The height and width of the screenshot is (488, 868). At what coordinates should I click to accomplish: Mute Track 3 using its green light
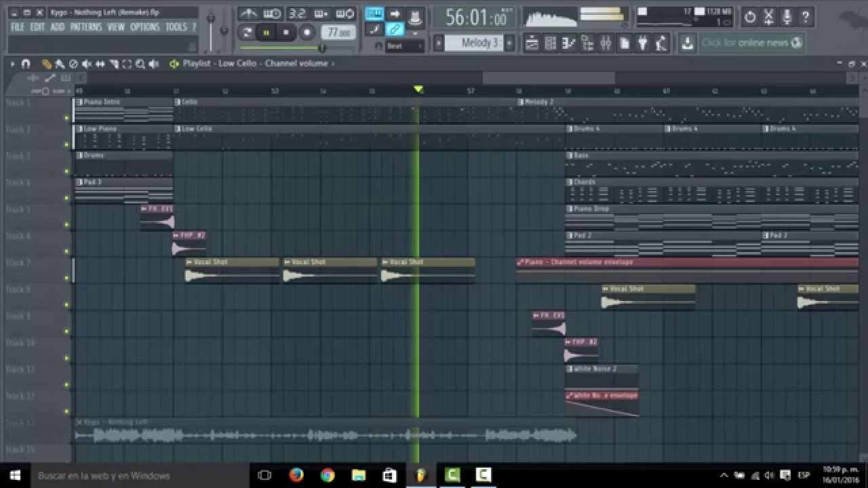pos(66,171)
